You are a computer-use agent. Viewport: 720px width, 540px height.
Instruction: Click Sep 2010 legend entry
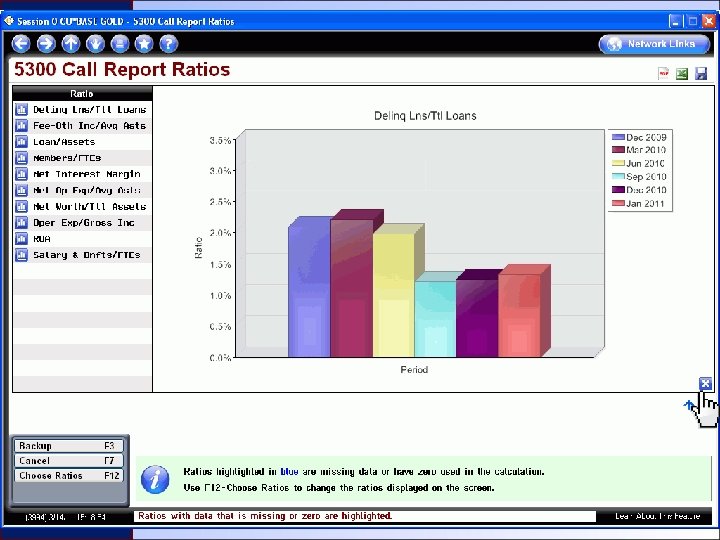pos(639,176)
